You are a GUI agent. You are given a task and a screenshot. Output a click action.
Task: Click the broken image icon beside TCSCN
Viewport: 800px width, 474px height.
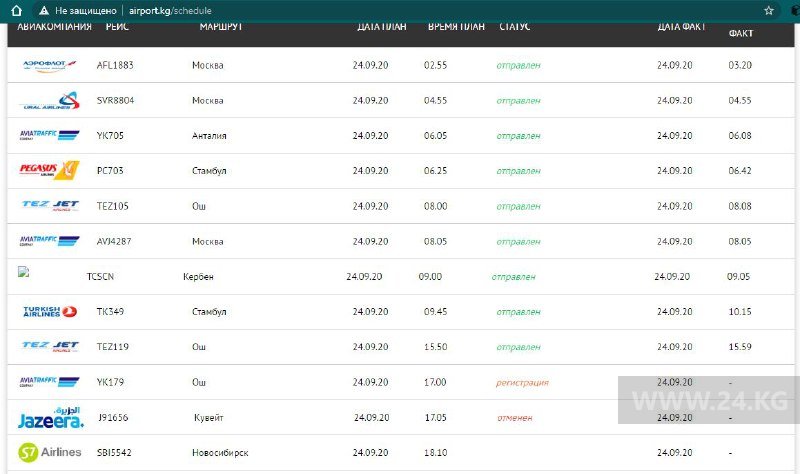[x=23, y=271]
